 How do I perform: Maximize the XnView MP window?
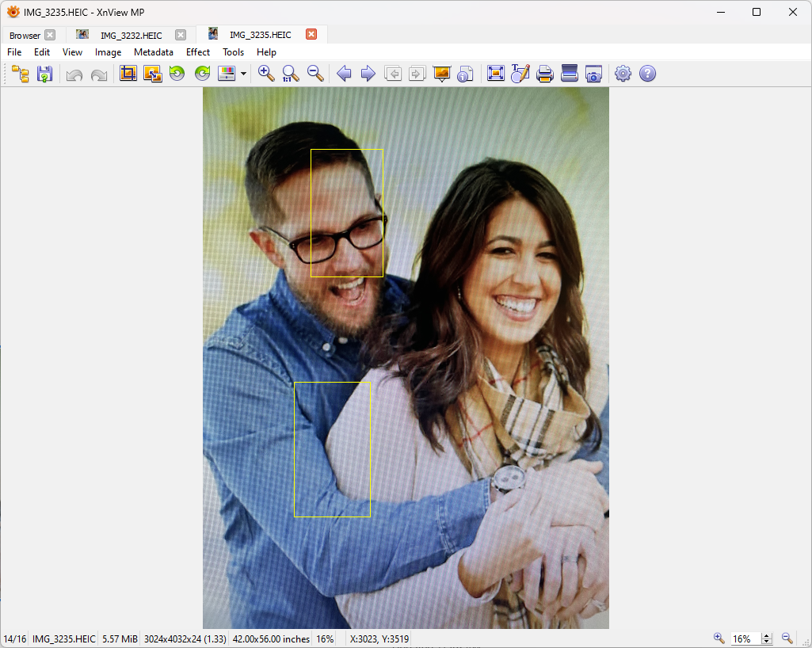[756, 12]
